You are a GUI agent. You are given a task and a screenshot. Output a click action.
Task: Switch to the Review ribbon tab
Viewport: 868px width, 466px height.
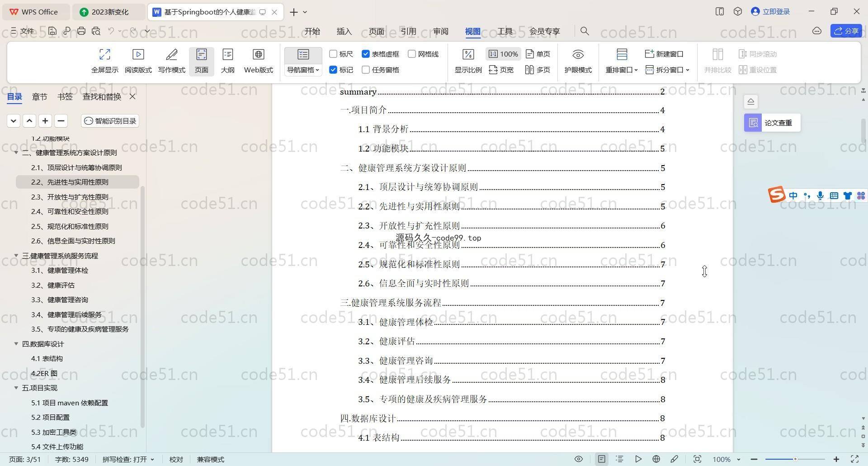(x=441, y=31)
